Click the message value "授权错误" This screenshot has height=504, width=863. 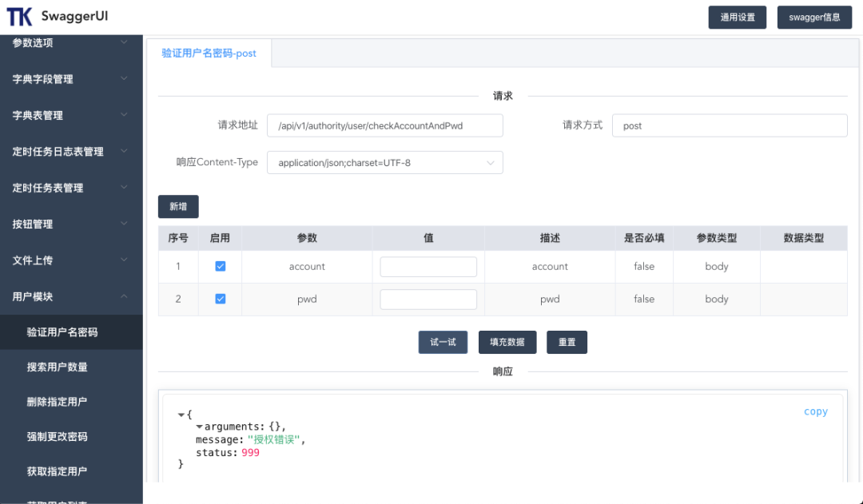[274, 439]
